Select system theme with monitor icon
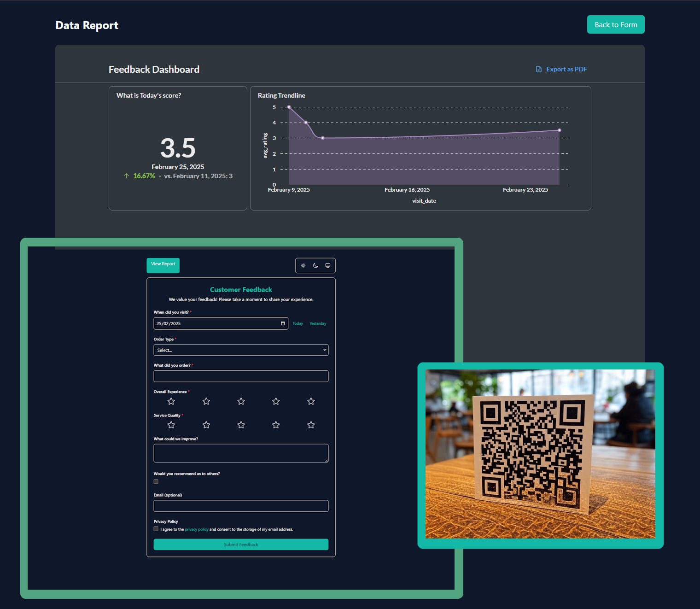The image size is (700, 609). (x=328, y=265)
